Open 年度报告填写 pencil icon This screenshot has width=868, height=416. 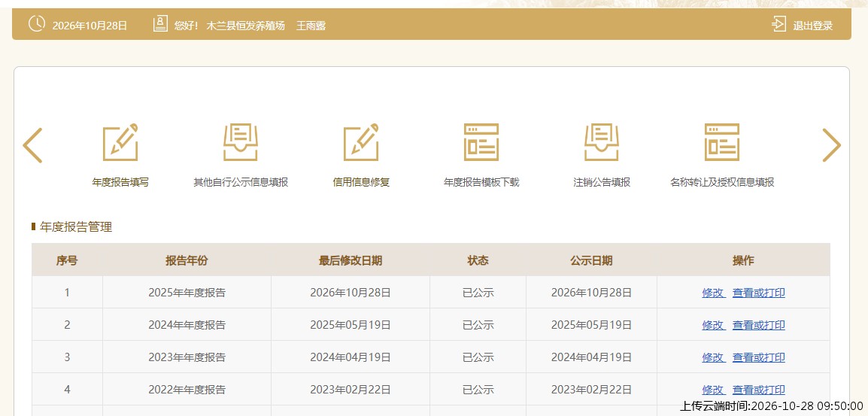[x=120, y=142]
